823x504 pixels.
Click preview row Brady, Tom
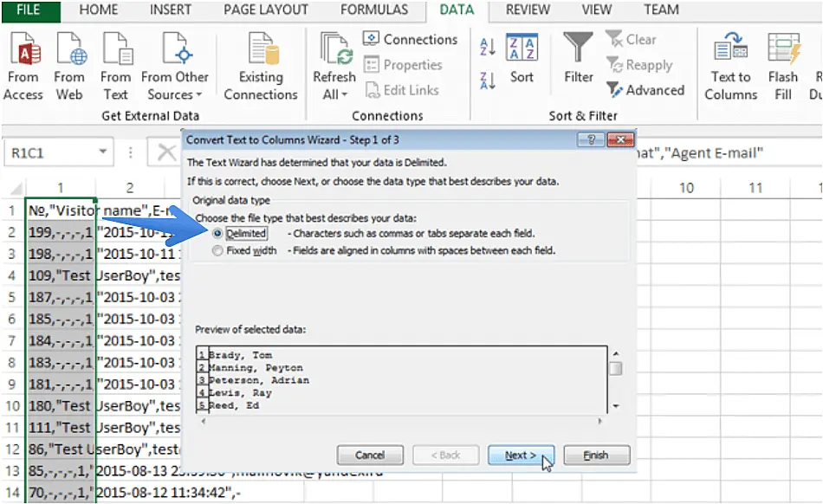240,355
